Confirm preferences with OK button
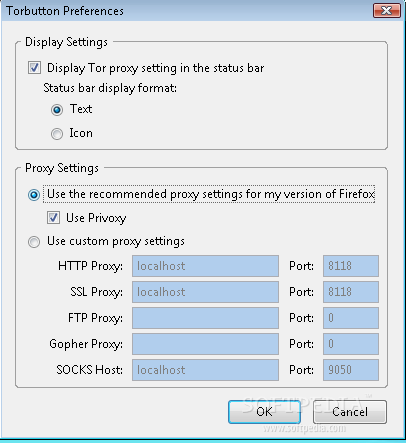Screen dimensions: 406x443 click(264, 412)
